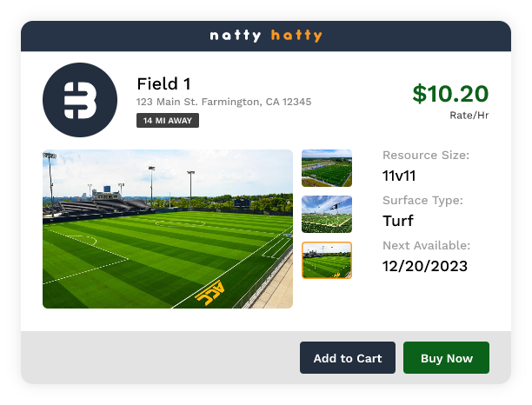Screen dimensions: 532x405
Task: Click the 14 MI AWAY badge
Action: click(168, 121)
